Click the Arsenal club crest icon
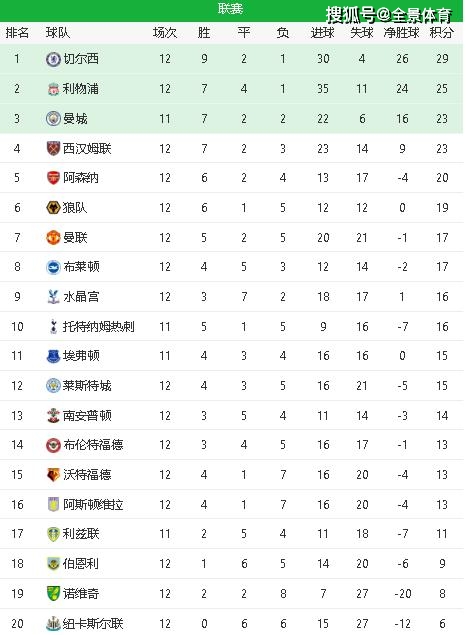 (53, 178)
